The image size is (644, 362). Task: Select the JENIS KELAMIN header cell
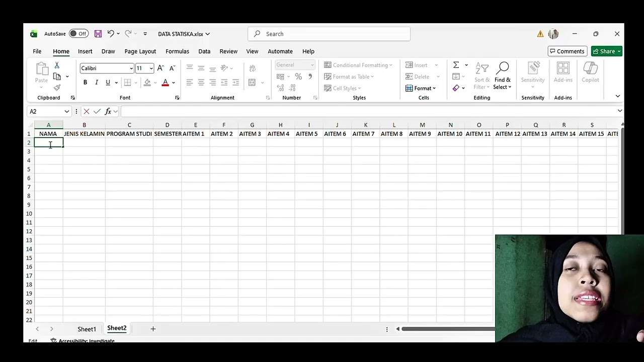(x=84, y=134)
